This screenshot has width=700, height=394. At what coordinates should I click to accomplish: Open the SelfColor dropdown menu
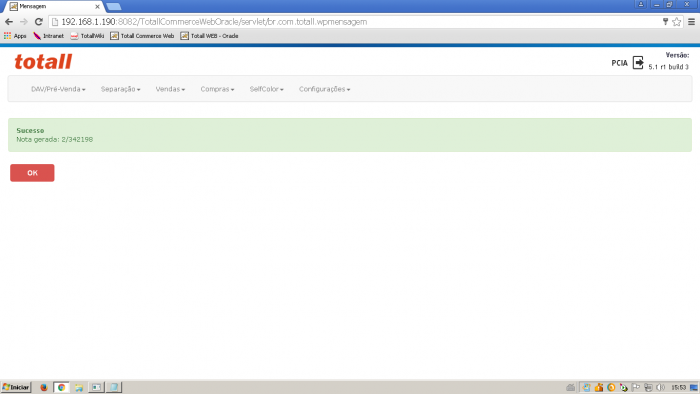(x=266, y=89)
